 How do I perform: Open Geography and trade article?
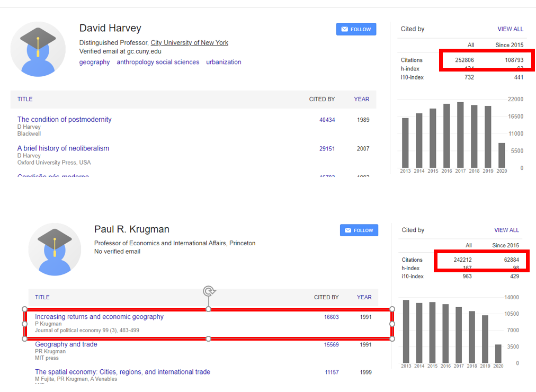pos(66,344)
